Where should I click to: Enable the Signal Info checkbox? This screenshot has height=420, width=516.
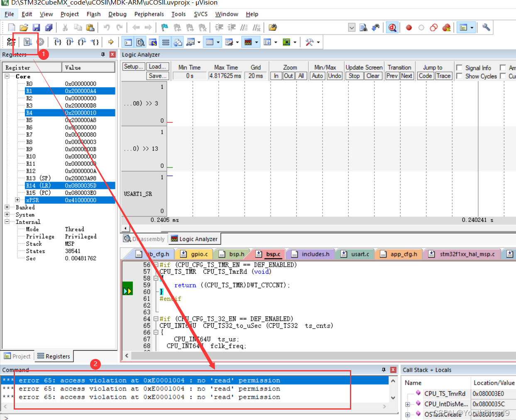pos(459,68)
